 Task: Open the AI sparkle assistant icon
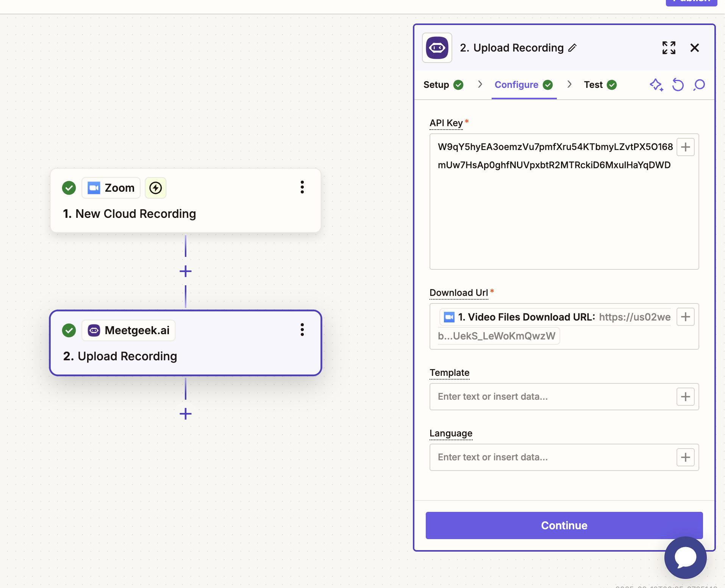click(x=656, y=85)
